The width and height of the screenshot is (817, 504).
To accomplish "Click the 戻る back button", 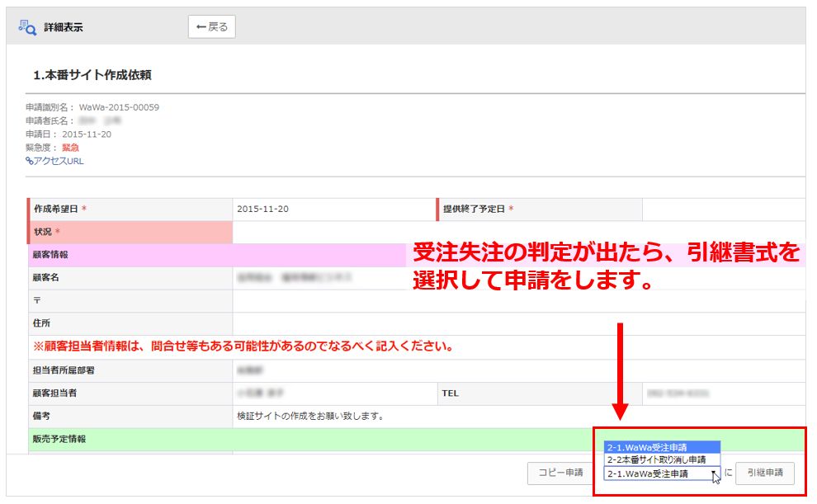I will 212,26.
